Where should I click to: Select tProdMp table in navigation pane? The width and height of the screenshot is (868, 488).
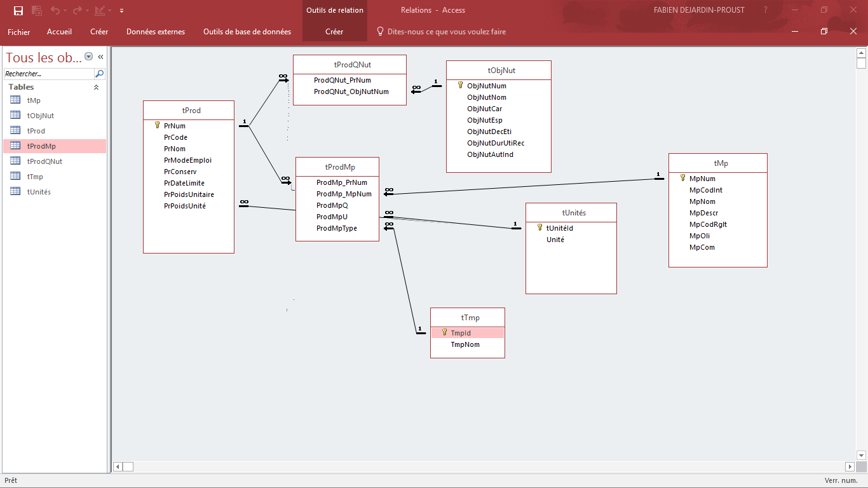54,146
